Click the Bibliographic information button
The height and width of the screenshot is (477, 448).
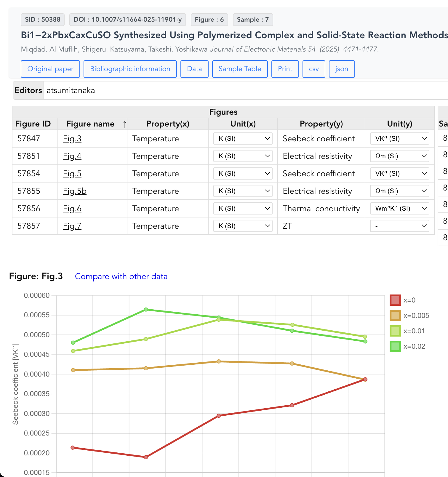[x=130, y=69]
